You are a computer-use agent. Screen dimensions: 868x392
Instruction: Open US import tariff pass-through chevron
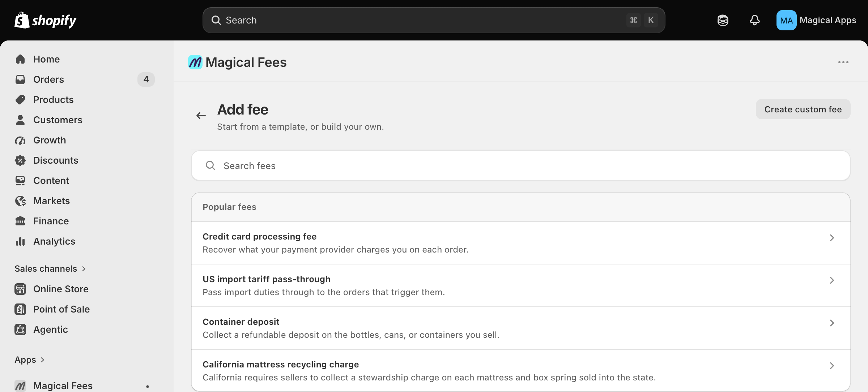click(832, 280)
